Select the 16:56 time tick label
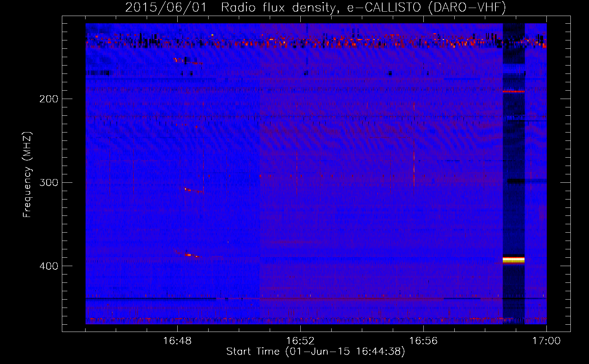Screen dimensions: 589x364 point(423,341)
